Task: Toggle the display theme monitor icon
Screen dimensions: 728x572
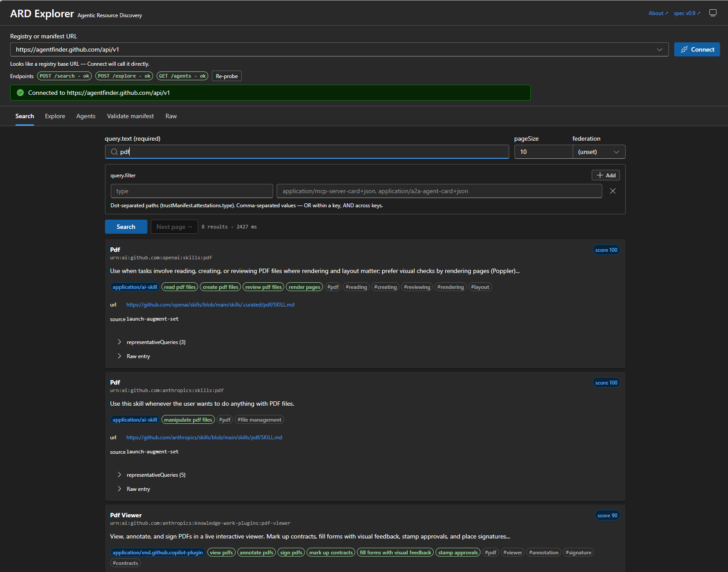Action: (x=713, y=13)
